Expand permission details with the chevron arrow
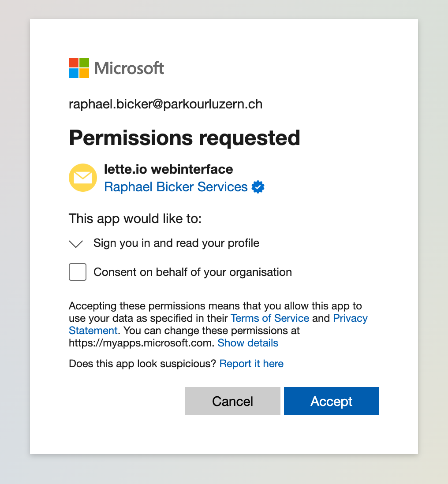Screen dimensions: 448x484 point(76,244)
